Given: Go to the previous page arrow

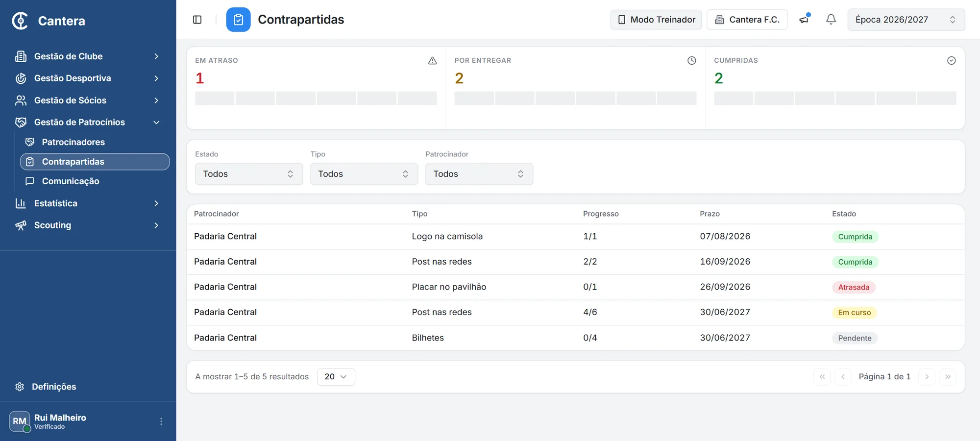Looking at the screenshot, I should (843, 377).
